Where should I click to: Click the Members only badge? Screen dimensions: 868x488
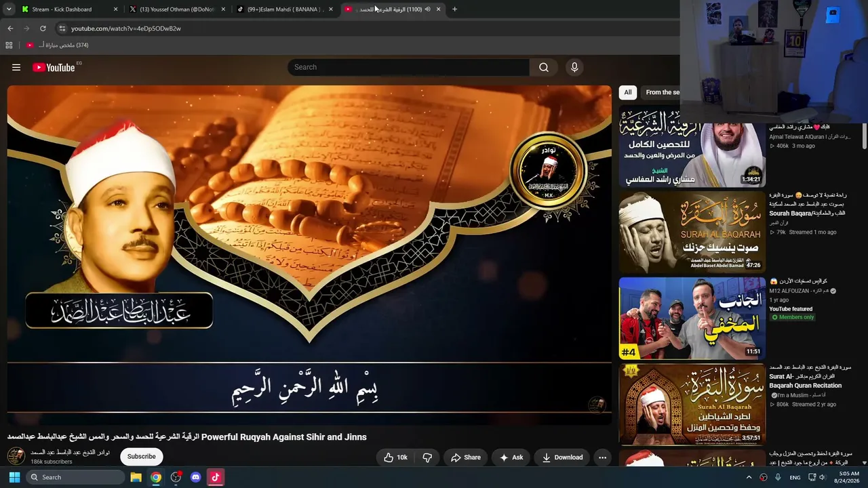(792, 317)
